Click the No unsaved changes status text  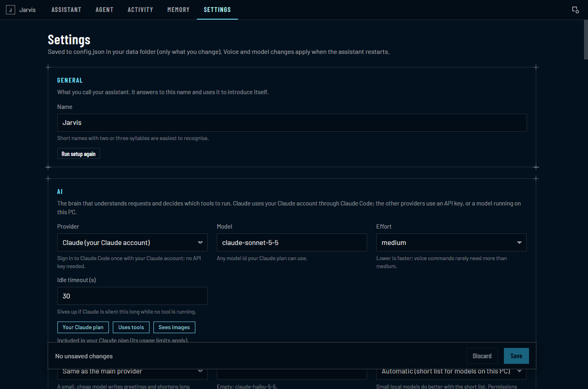pos(84,356)
